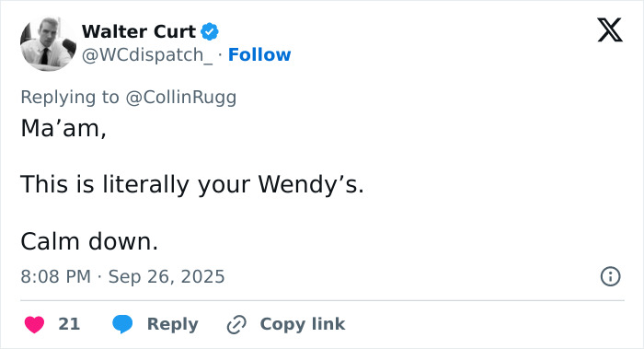Click the blue reply bubble icon
The width and height of the screenshot is (644, 349).
tap(122, 324)
